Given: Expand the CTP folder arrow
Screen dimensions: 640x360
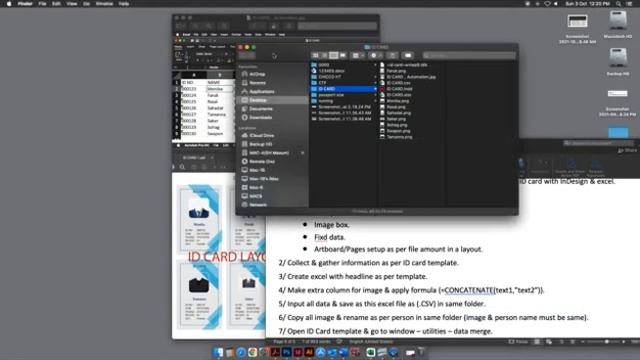Looking at the screenshot, I should (375, 83).
